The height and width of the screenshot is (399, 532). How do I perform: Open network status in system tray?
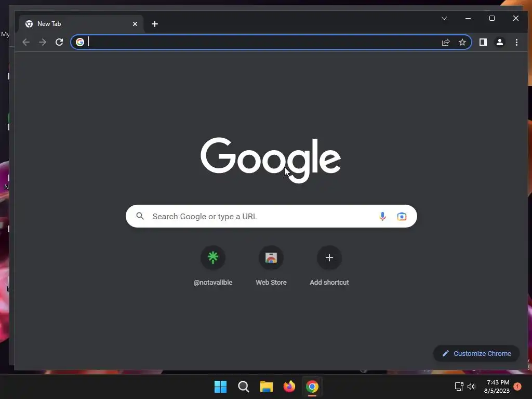tap(459, 386)
